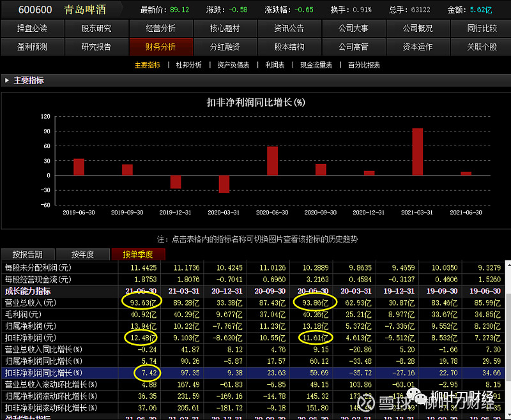Open the 资讯公告 tab
511x420 pixels.
289,28
